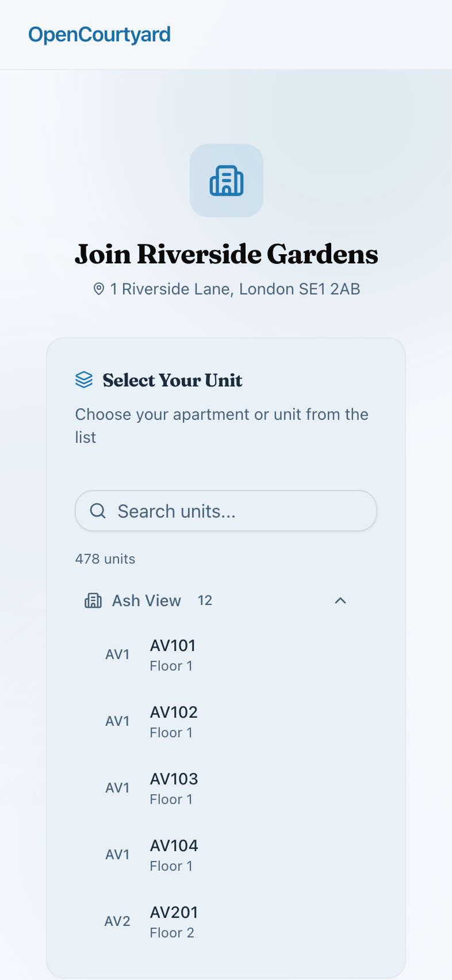Viewport: 452px width, 980px height.
Task: Click the magnifying glass in the search bar
Action: [x=98, y=511]
